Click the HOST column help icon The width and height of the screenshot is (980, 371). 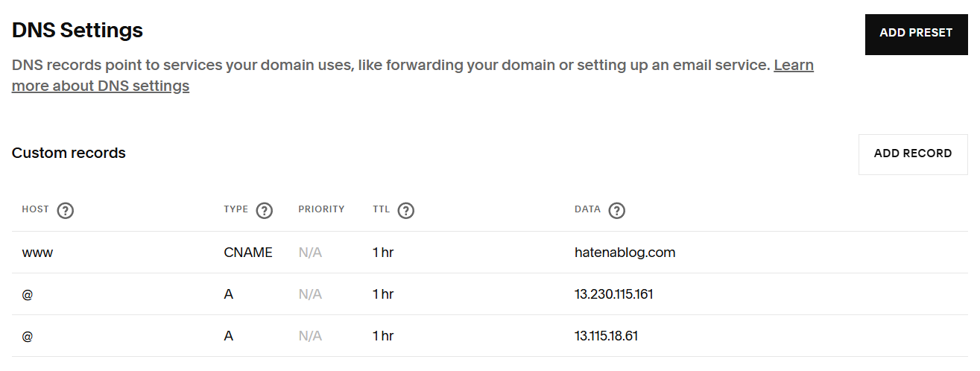[x=66, y=211]
